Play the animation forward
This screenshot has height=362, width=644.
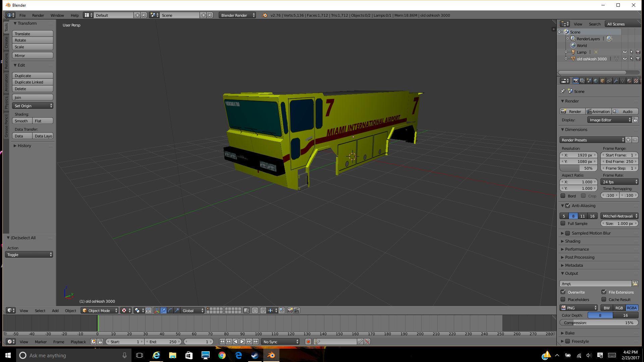242,342
